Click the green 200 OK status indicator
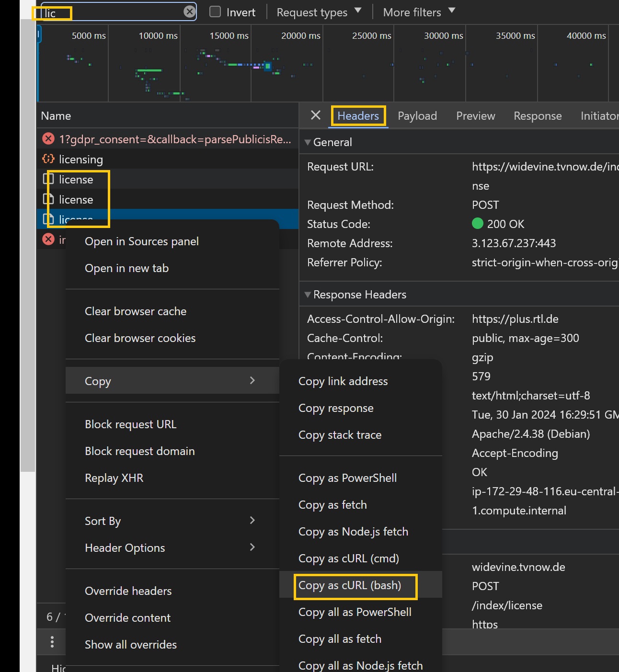Screen dimensions: 619x672 (477, 224)
